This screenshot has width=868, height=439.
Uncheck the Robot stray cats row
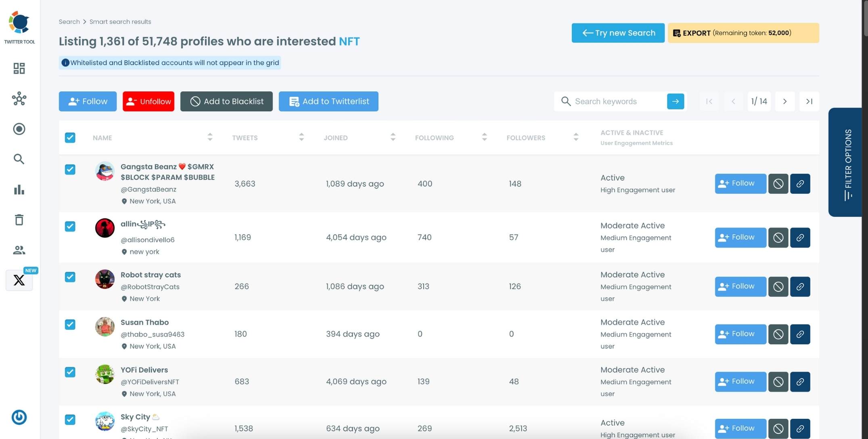[70, 277]
